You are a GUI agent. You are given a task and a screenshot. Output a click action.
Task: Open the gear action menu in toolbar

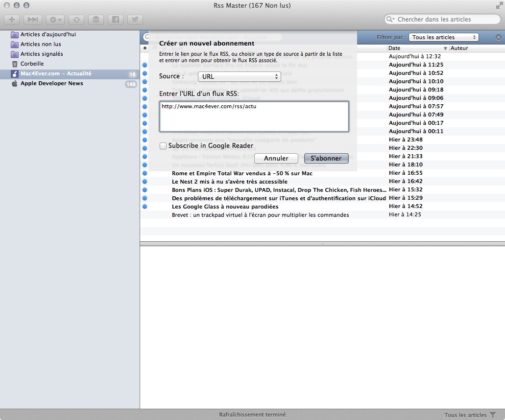tap(55, 20)
